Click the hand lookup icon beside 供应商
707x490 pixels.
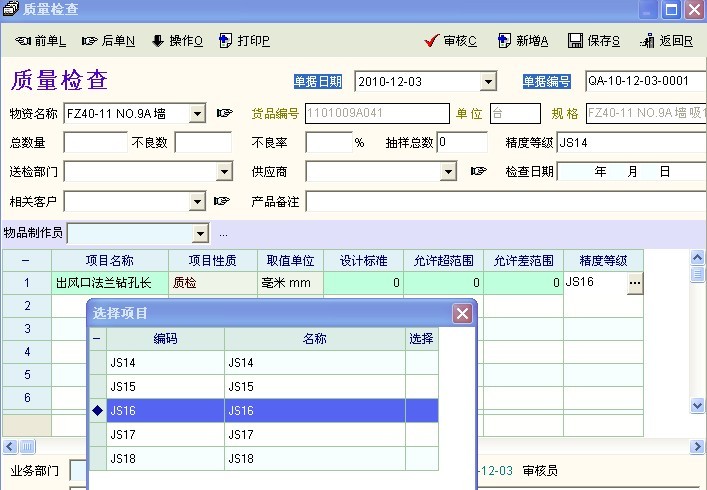pyautogui.click(x=478, y=171)
